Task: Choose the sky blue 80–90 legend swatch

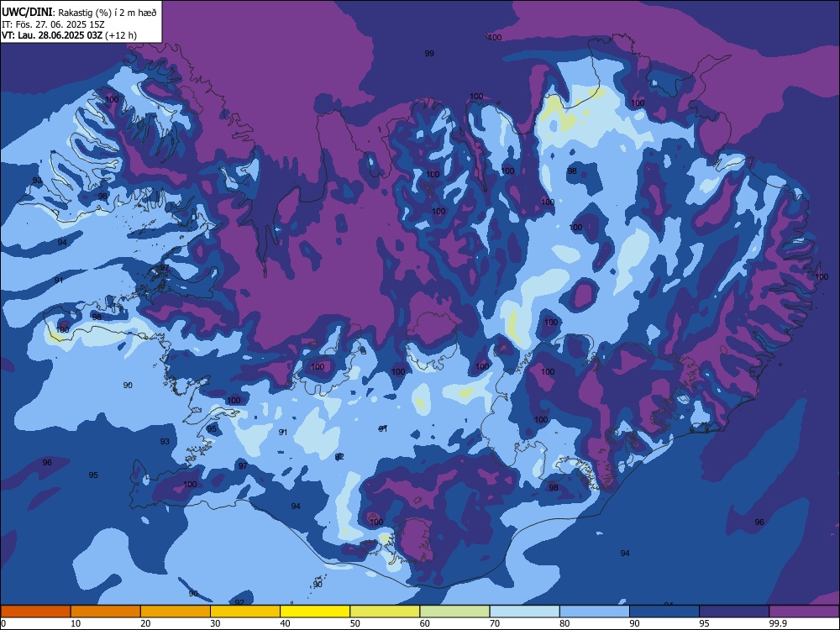Action: [x=595, y=612]
